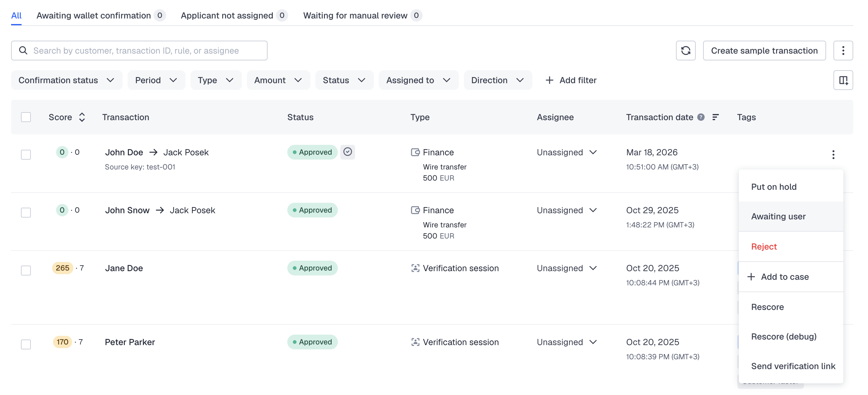Open Jane Doe's Unassigned assignee dropdown
Image resolution: width=868 pixels, height=395 pixels.
pos(567,268)
